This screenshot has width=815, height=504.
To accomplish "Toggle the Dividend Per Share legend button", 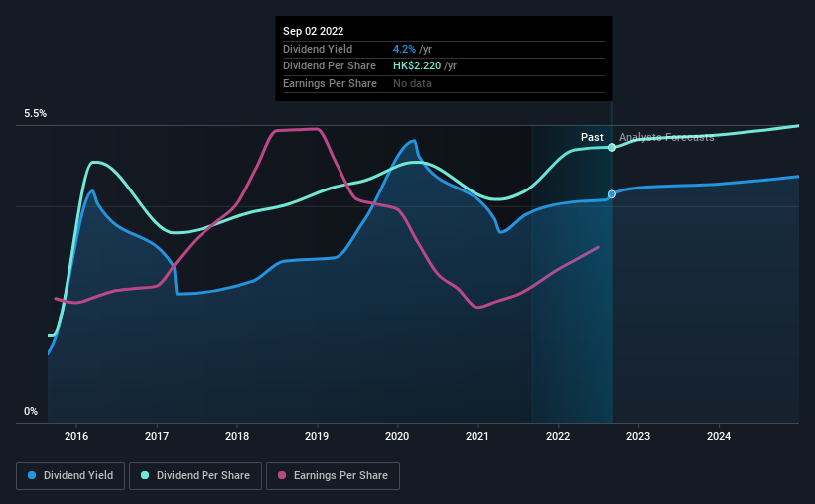I will [196, 476].
